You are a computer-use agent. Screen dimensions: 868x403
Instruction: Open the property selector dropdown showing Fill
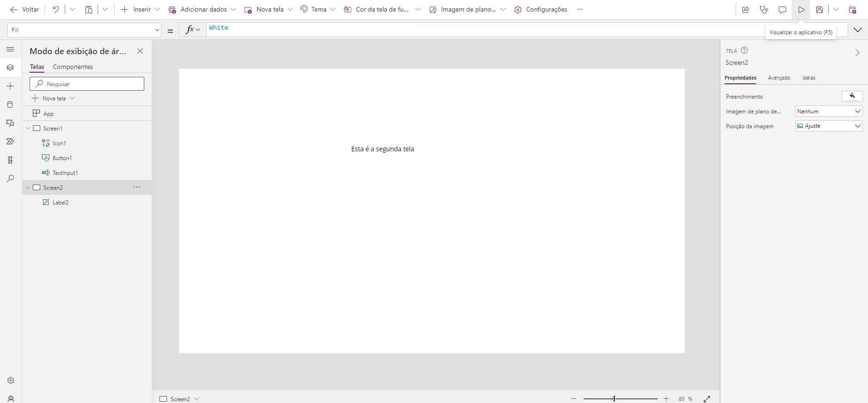(x=84, y=30)
